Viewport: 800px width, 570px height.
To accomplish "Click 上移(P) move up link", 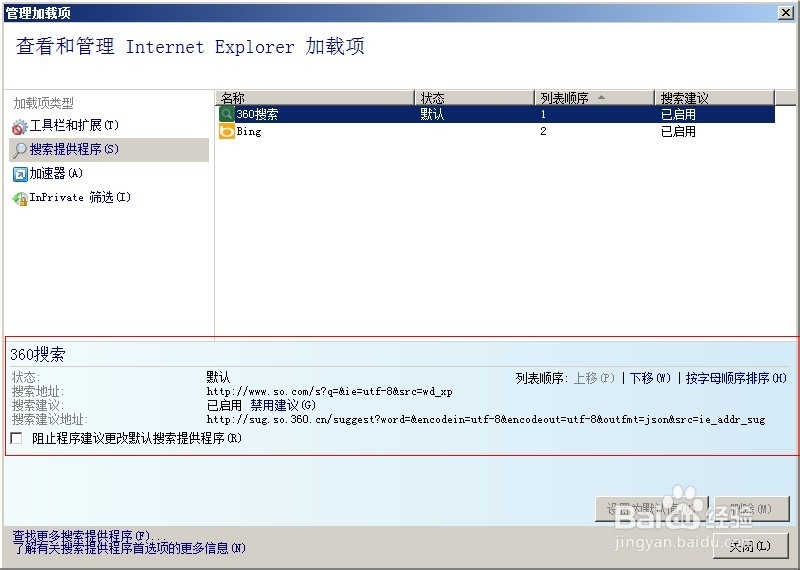I will 594,378.
